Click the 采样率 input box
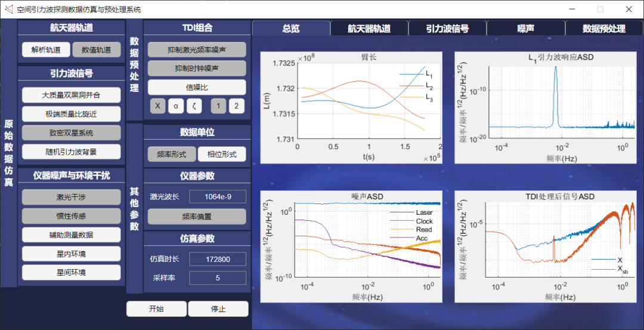Viewport: 644px width, 330px height. pyautogui.click(x=217, y=278)
